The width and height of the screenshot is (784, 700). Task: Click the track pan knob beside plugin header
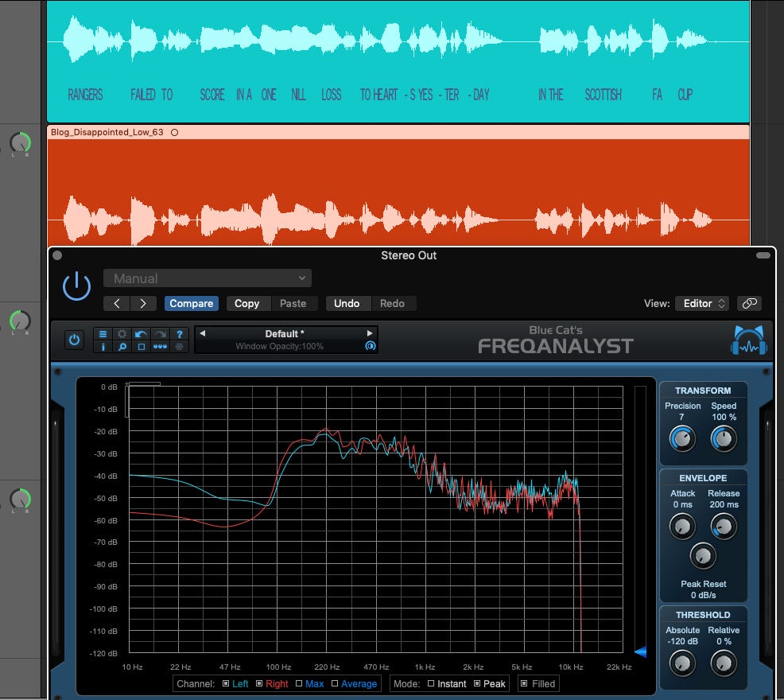(x=21, y=321)
